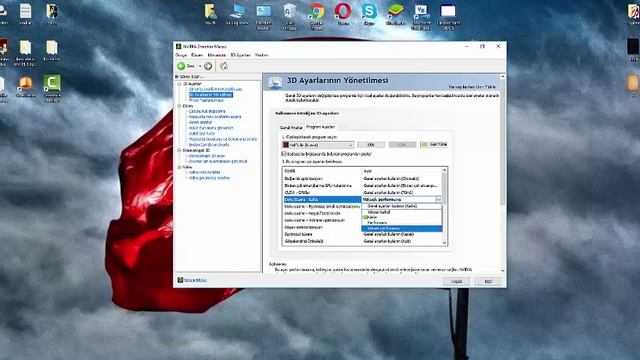Screen dimensions: 640x360
Task: Open the Recycle Bin desktop icon
Action: click(x=289, y=11)
